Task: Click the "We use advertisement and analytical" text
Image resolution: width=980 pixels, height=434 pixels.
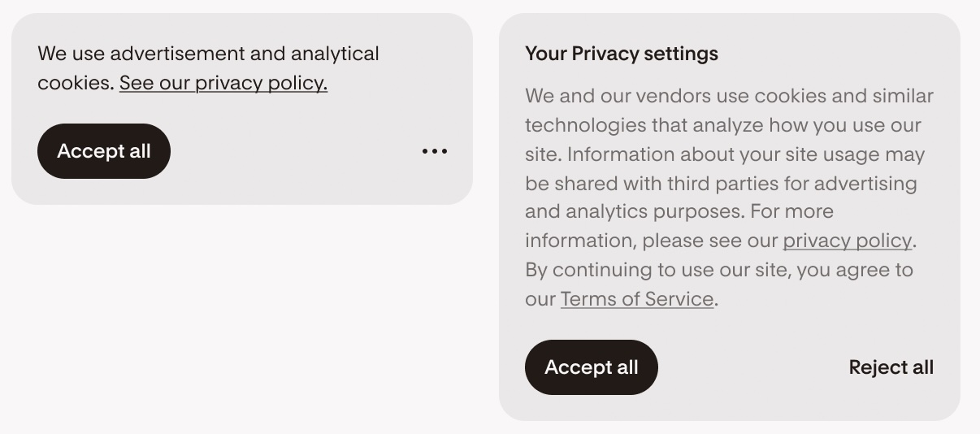Action: 208,54
